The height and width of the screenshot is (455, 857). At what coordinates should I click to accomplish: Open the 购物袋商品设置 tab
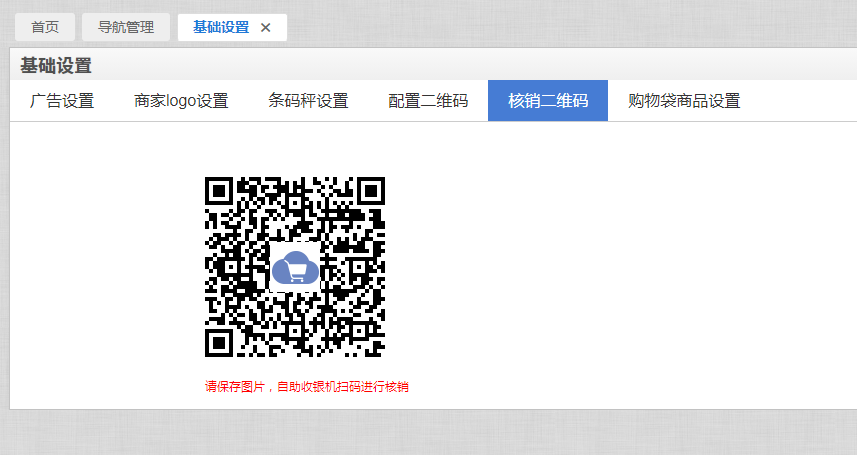click(684, 101)
